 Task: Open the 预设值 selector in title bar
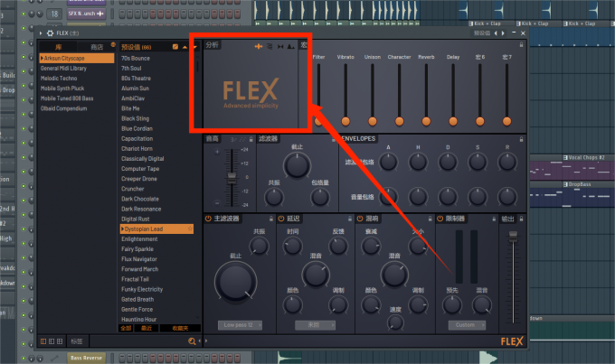[482, 33]
